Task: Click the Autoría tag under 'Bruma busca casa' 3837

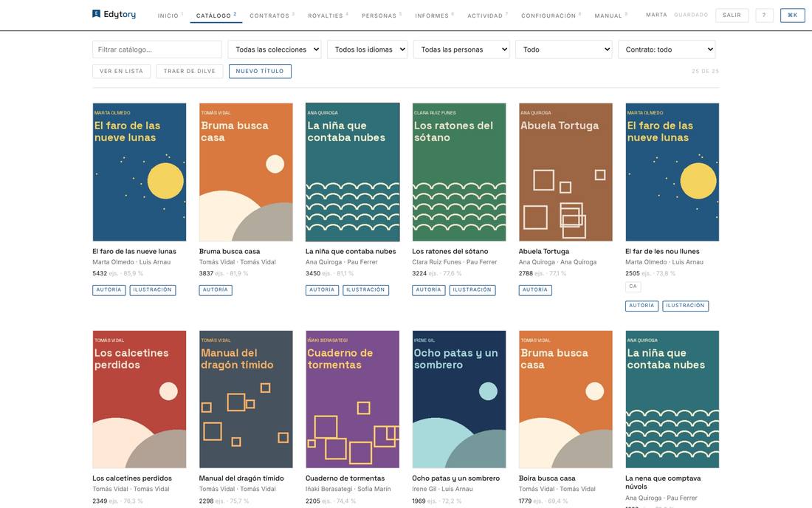Action: [x=216, y=290]
